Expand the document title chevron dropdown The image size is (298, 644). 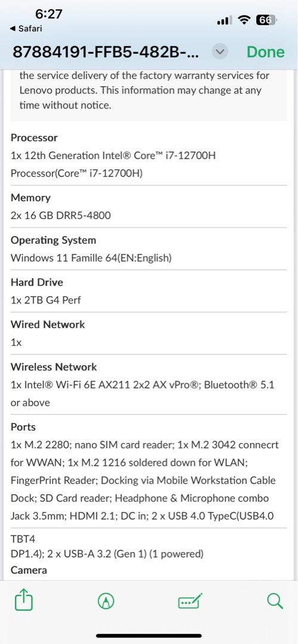click(x=220, y=52)
